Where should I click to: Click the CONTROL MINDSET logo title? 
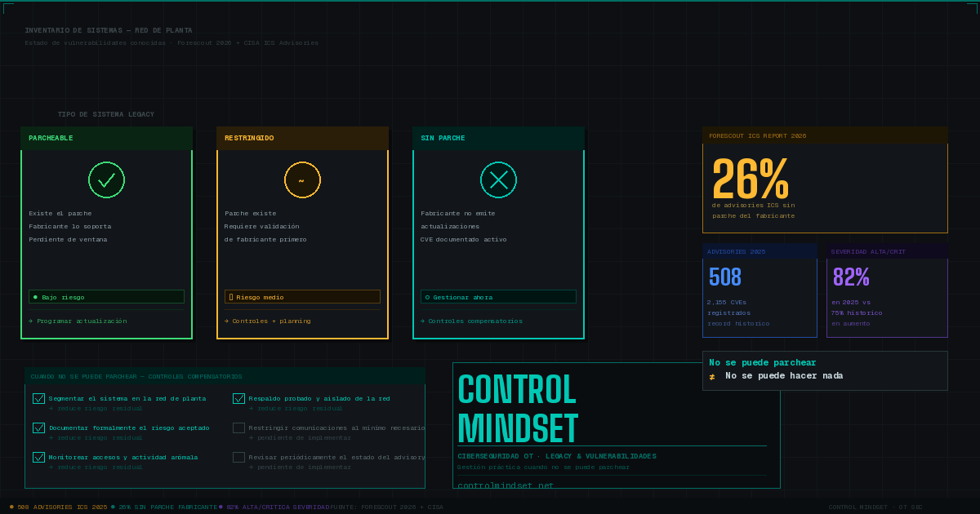518,409
